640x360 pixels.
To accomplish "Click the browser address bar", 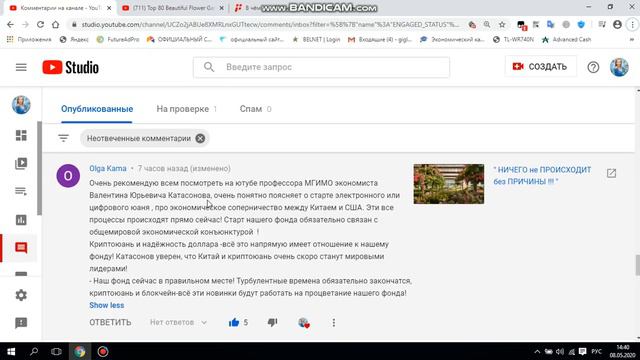I will point(270,24).
